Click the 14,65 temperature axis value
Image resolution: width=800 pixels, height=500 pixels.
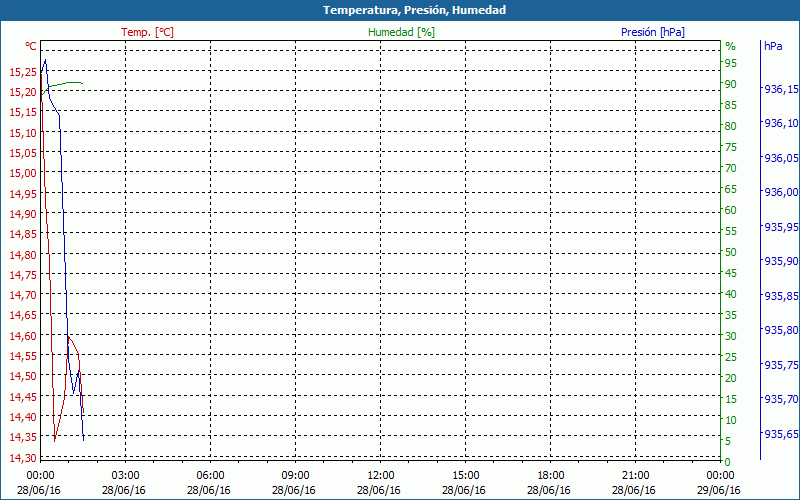(x=23, y=315)
